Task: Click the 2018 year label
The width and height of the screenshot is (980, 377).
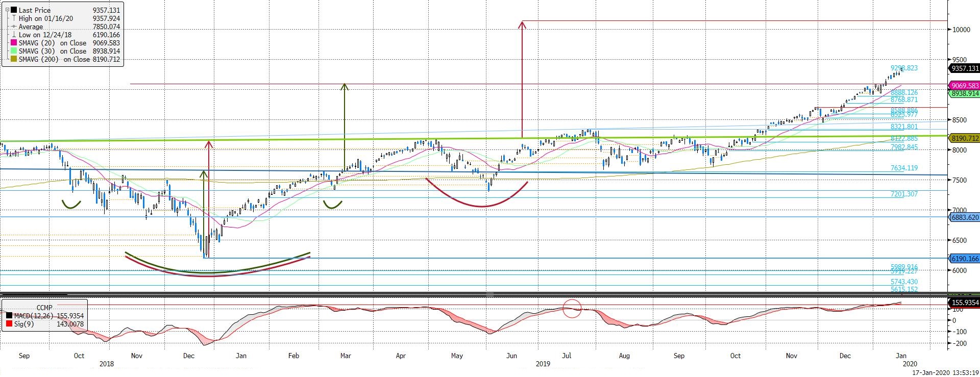Action: tap(106, 364)
